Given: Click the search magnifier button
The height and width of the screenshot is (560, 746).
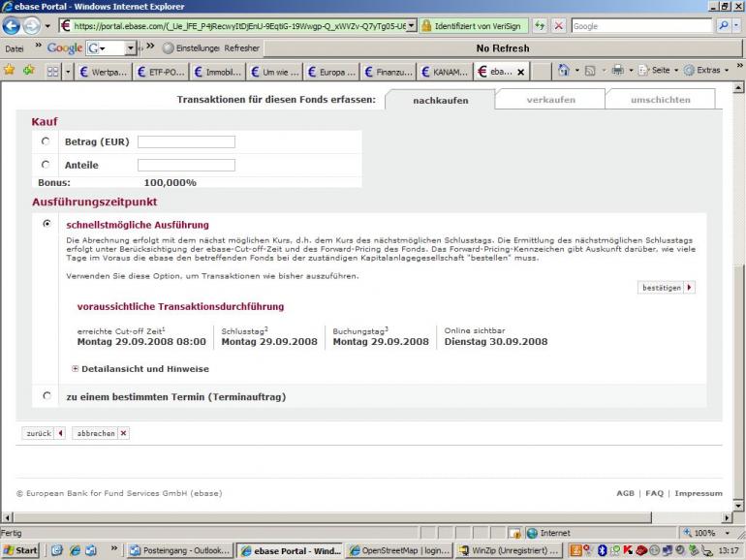Looking at the screenshot, I should (x=723, y=26).
